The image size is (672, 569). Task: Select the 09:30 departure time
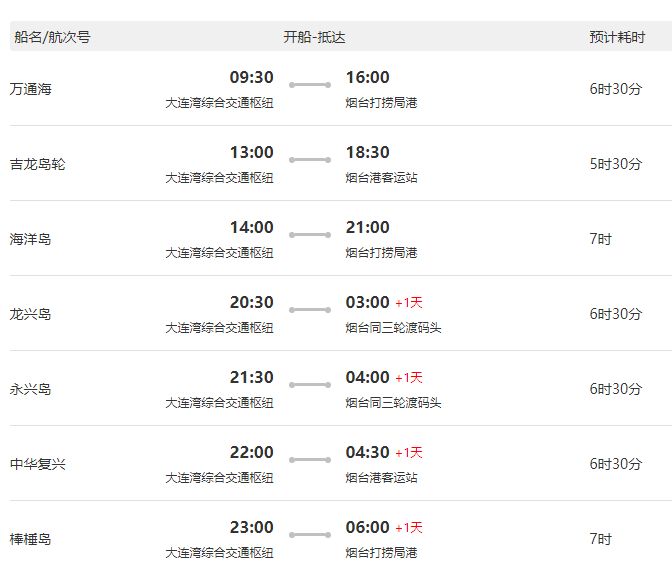[252, 78]
